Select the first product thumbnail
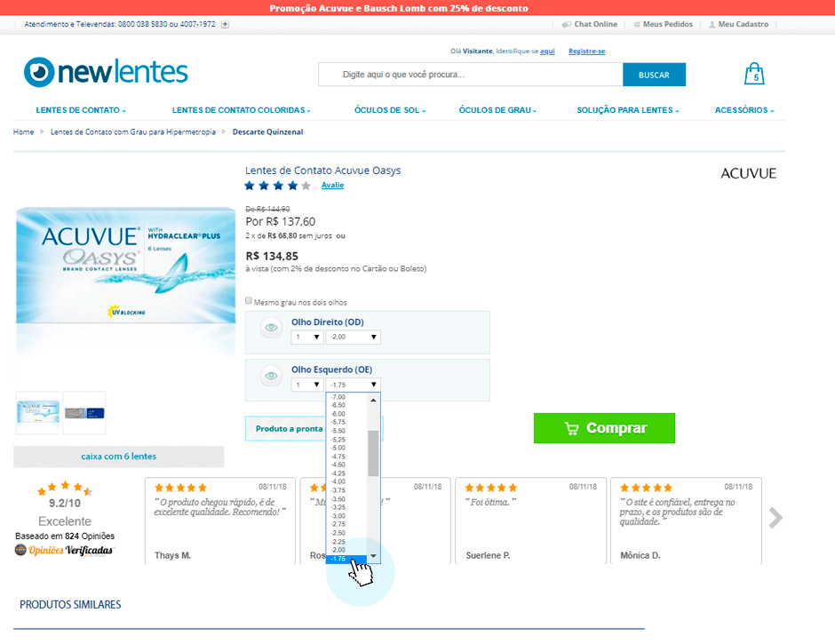The height and width of the screenshot is (644, 835). click(38, 413)
